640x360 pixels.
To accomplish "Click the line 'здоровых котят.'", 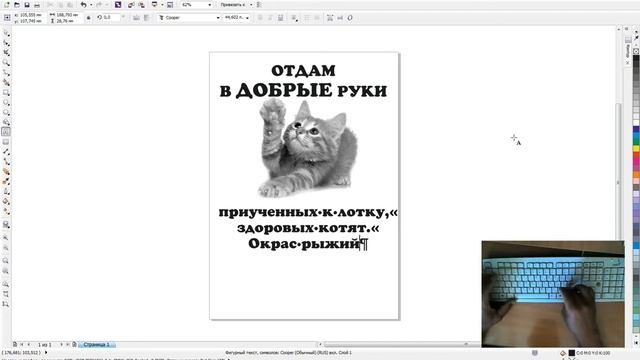I will 304,228.
